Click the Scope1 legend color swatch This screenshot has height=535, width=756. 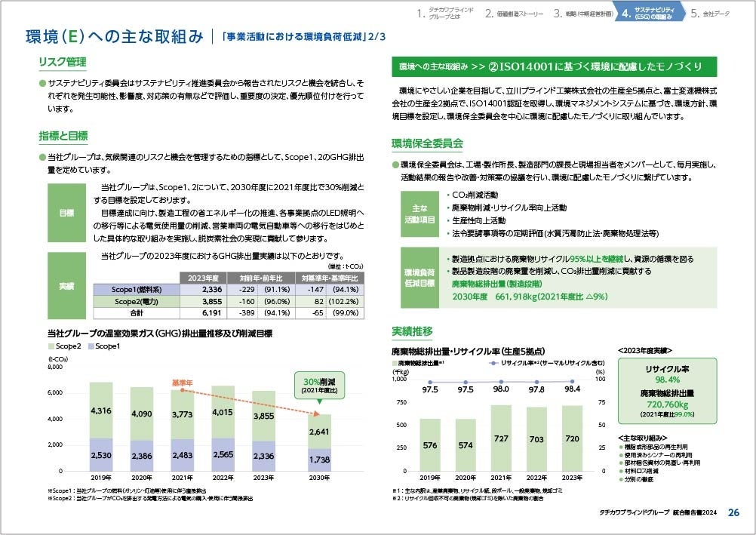(x=91, y=346)
